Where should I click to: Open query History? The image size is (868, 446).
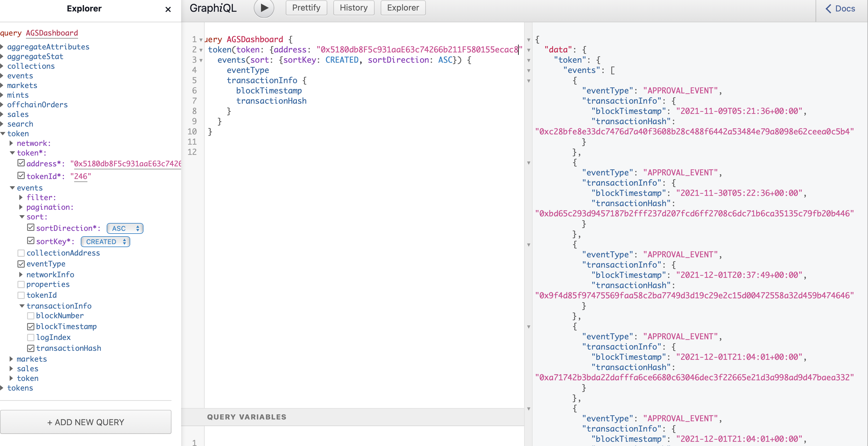tap(354, 8)
